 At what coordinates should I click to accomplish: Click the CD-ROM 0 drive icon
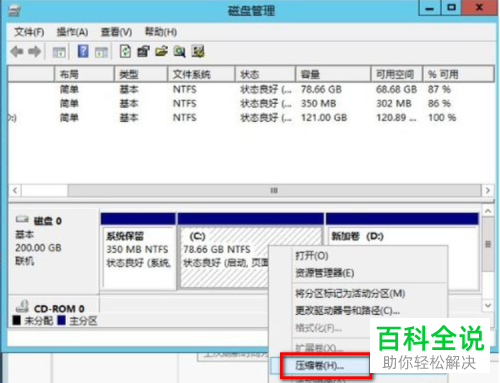pos(22,306)
